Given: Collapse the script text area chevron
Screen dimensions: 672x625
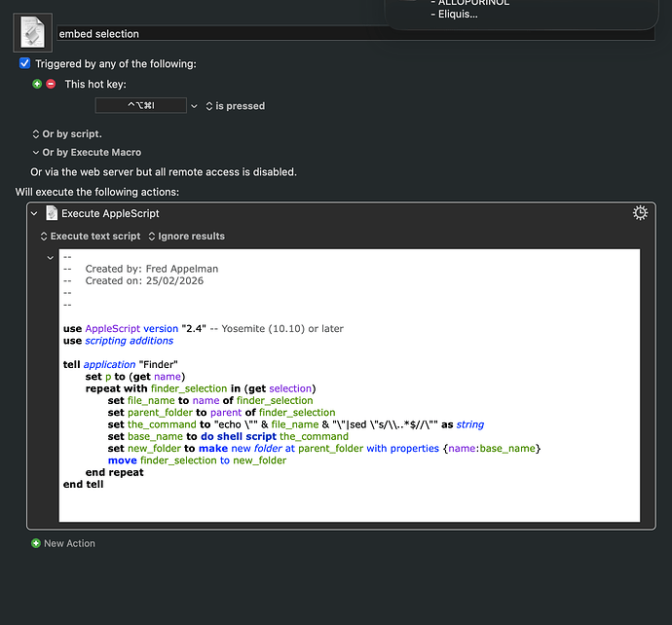Looking at the screenshot, I should point(51,258).
